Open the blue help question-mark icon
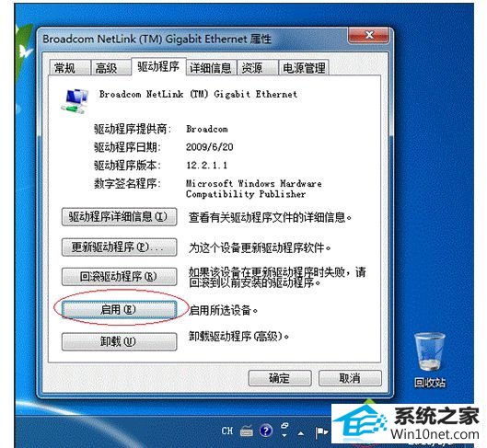Image resolution: width=487 pixels, height=448 pixels. tap(266, 431)
